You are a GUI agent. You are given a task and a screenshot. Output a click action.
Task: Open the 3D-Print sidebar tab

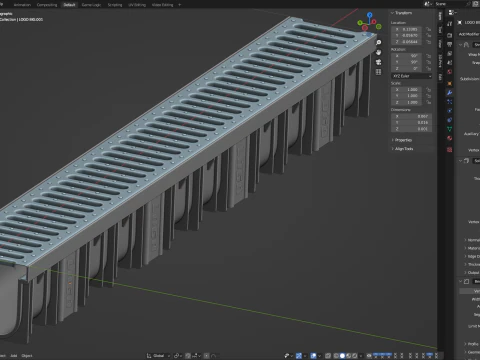(440, 60)
